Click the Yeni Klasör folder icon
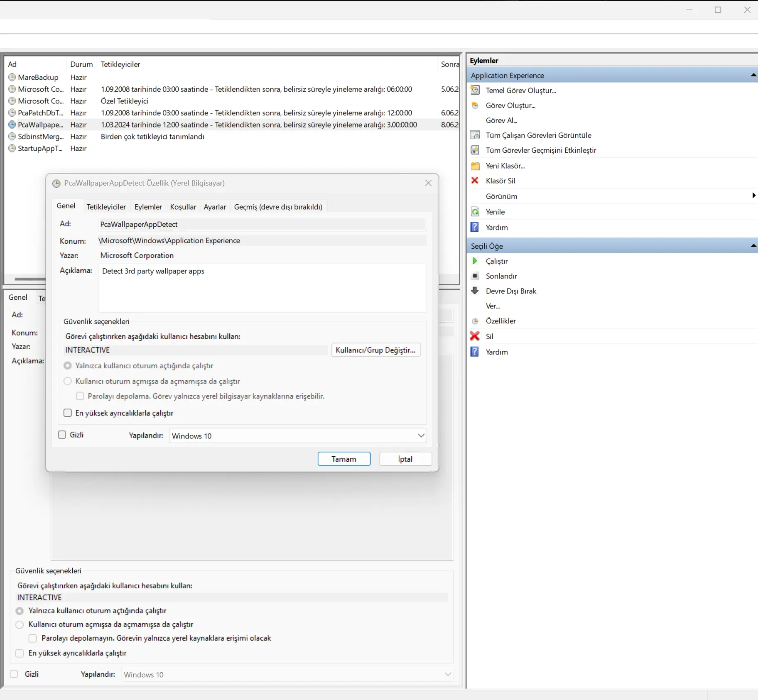 475,166
